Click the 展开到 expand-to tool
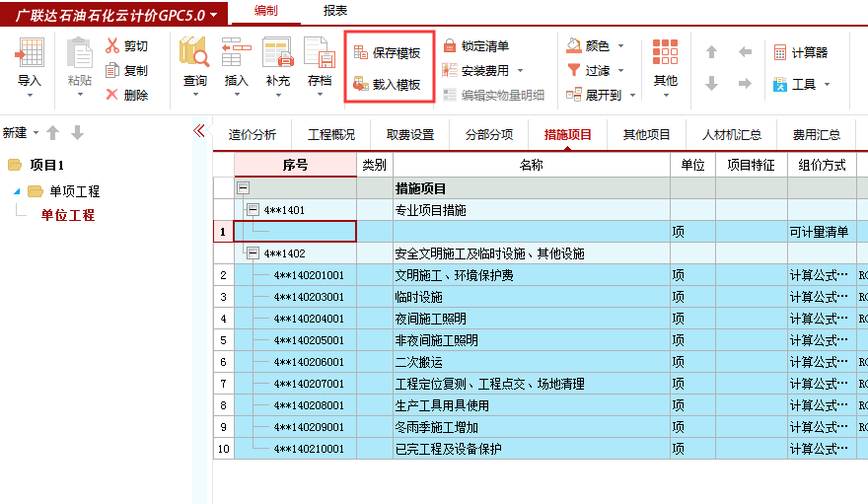868x504 pixels. click(594, 95)
